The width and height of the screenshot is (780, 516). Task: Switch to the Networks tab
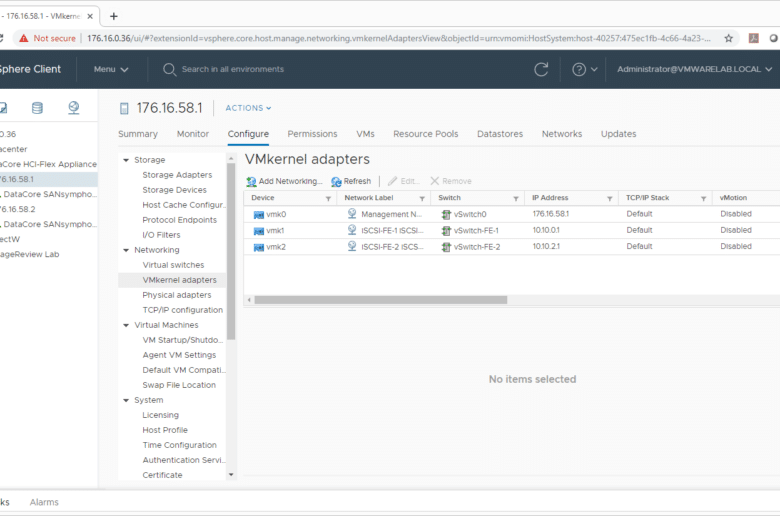(562, 134)
